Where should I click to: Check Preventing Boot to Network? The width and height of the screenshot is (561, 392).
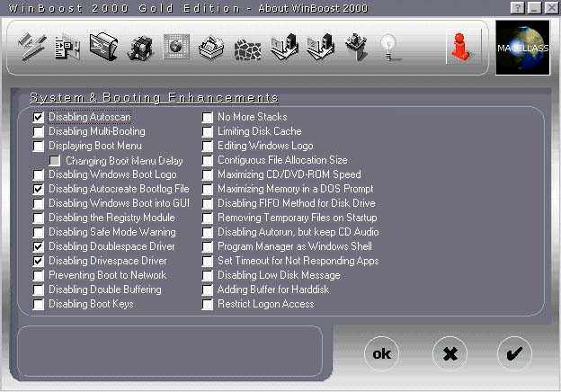[39, 275]
